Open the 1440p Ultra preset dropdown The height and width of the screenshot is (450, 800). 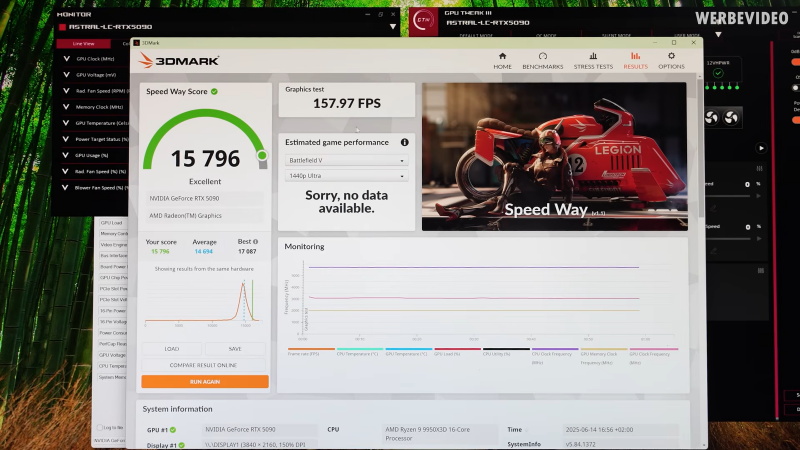tap(346, 176)
